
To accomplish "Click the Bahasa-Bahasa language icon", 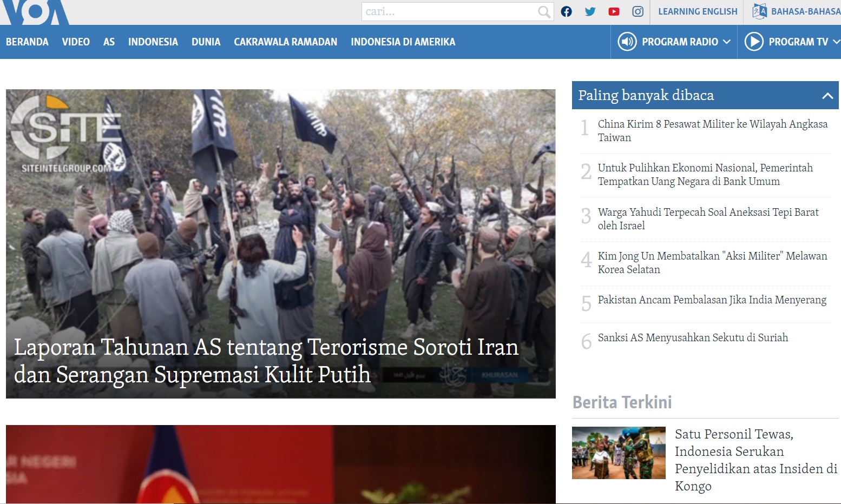I will pyautogui.click(x=759, y=11).
